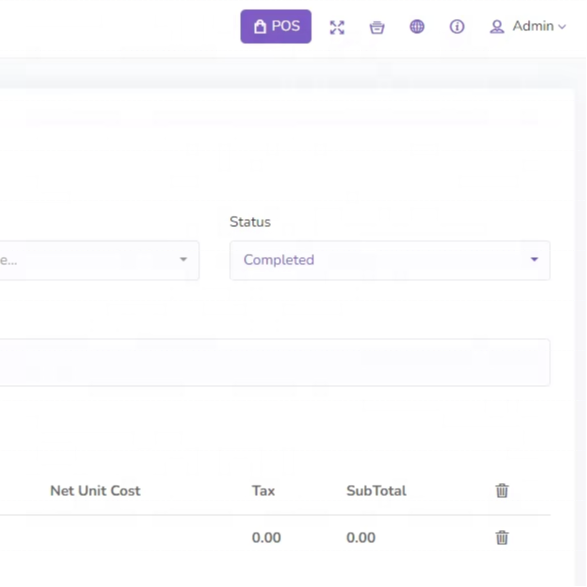The image size is (587, 587).
Task: Open the select field ending in "e..."
Action: [99, 260]
